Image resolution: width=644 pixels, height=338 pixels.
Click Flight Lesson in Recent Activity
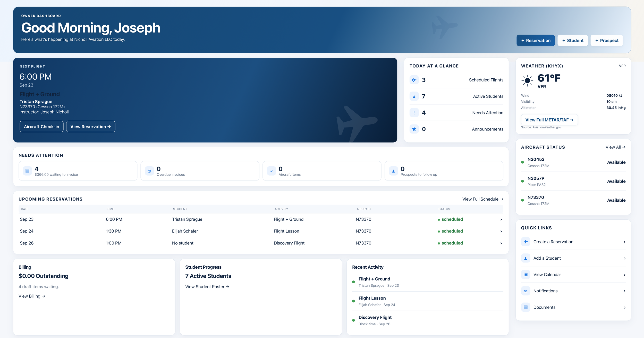click(x=372, y=298)
